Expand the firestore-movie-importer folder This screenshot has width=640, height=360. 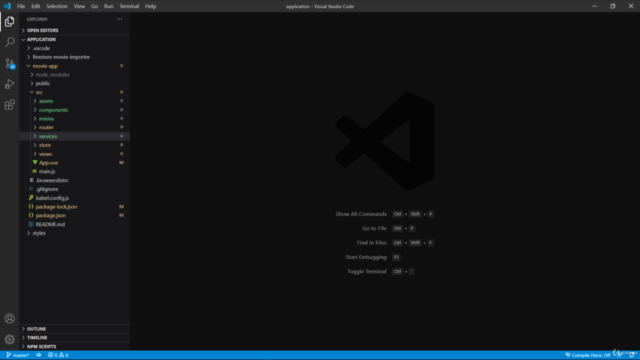point(75,57)
